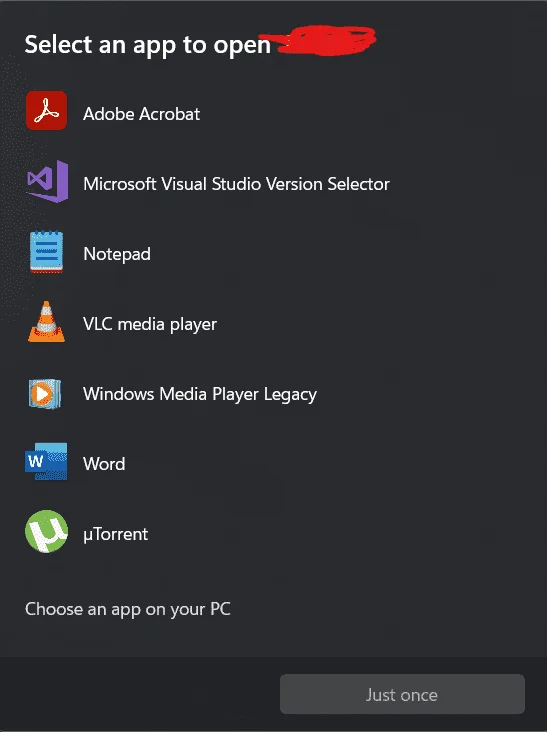Click the Visual Studio Version Selector icon
This screenshot has width=547, height=732.
[x=47, y=181]
